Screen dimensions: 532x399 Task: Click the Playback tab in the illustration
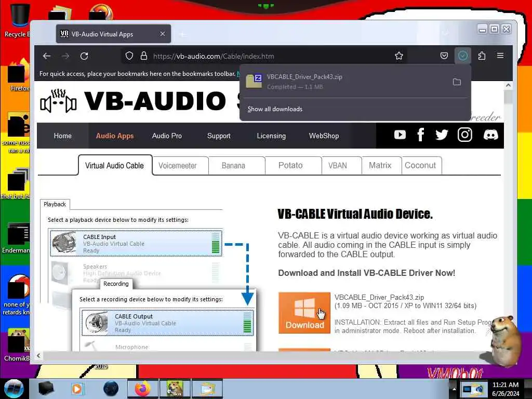click(55, 204)
